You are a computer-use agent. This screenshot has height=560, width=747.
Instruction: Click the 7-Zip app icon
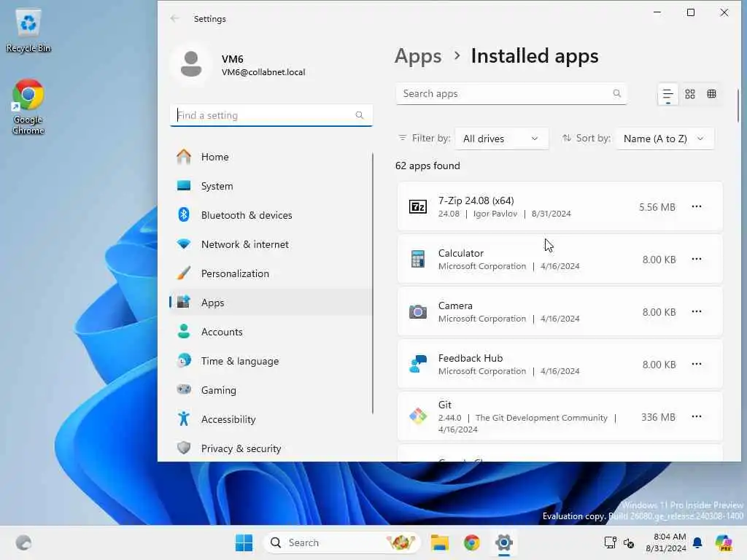tap(418, 206)
